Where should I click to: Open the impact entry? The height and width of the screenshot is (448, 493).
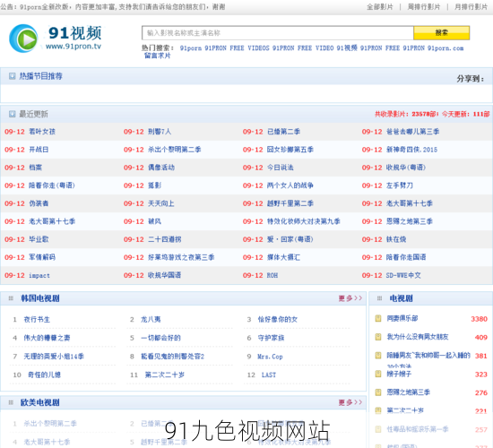(x=39, y=275)
